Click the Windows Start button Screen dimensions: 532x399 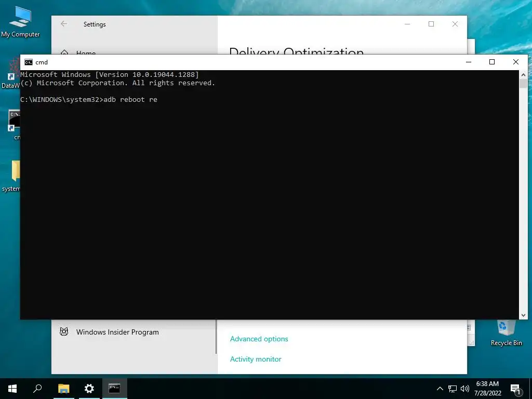12,389
